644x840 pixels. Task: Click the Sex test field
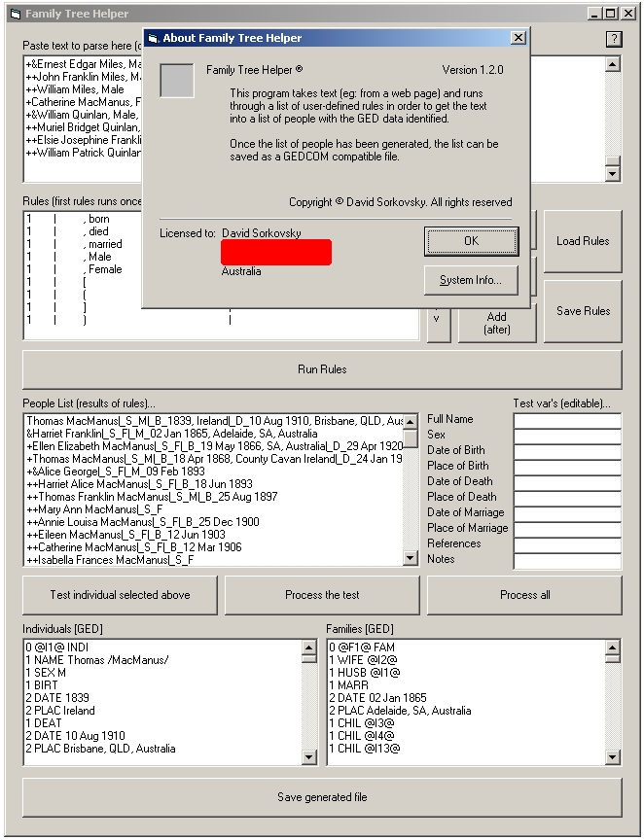pos(567,437)
